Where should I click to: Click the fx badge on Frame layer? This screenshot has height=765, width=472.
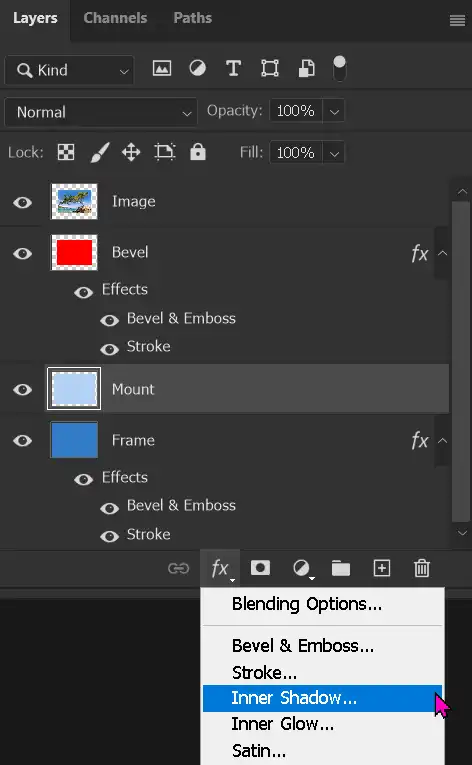(x=420, y=441)
